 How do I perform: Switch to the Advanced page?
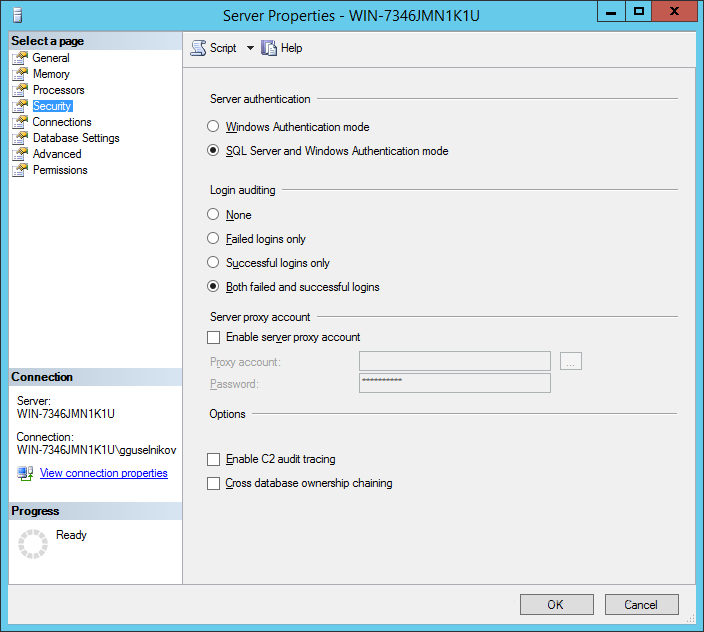(57, 154)
